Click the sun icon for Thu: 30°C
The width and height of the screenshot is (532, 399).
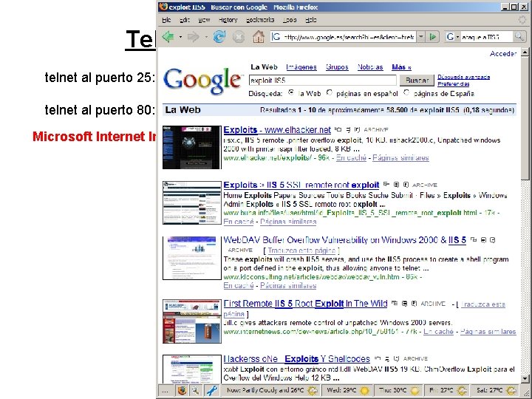point(415,391)
